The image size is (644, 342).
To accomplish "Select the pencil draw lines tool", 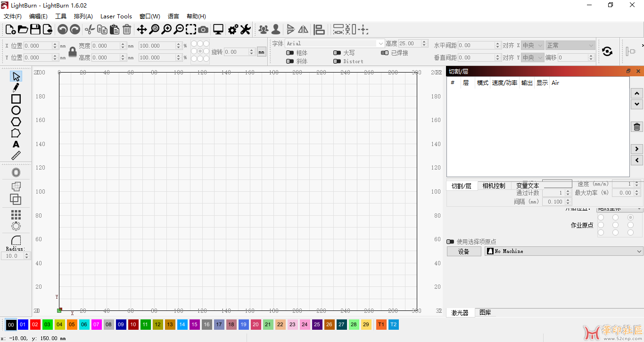I will coord(16,88).
